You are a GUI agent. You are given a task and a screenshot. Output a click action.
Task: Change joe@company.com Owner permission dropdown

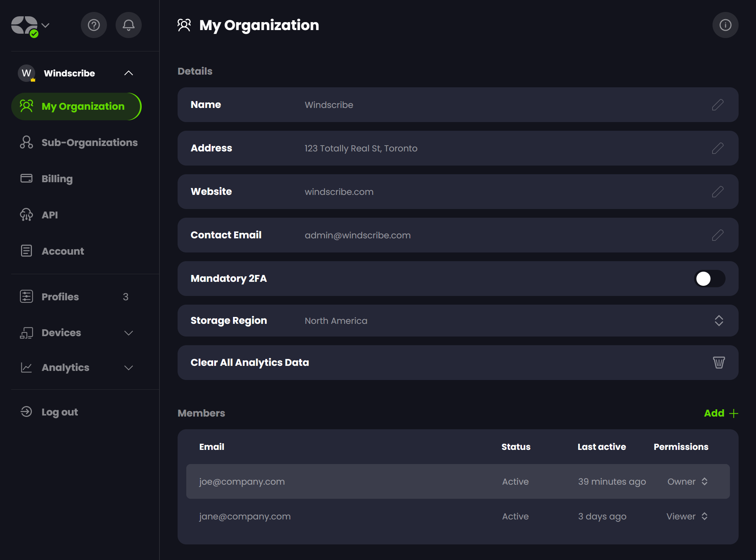pos(688,481)
